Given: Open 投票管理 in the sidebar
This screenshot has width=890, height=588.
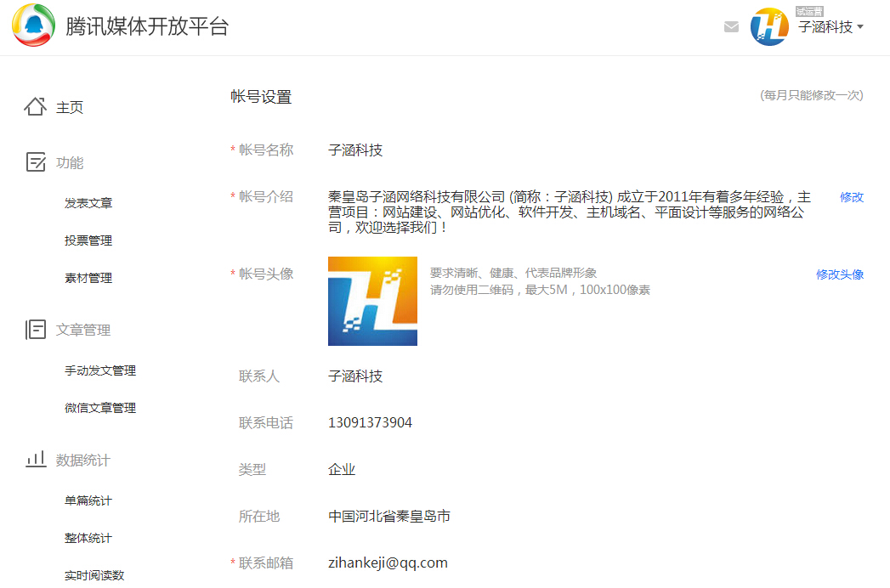Looking at the screenshot, I should pyautogui.click(x=88, y=240).
